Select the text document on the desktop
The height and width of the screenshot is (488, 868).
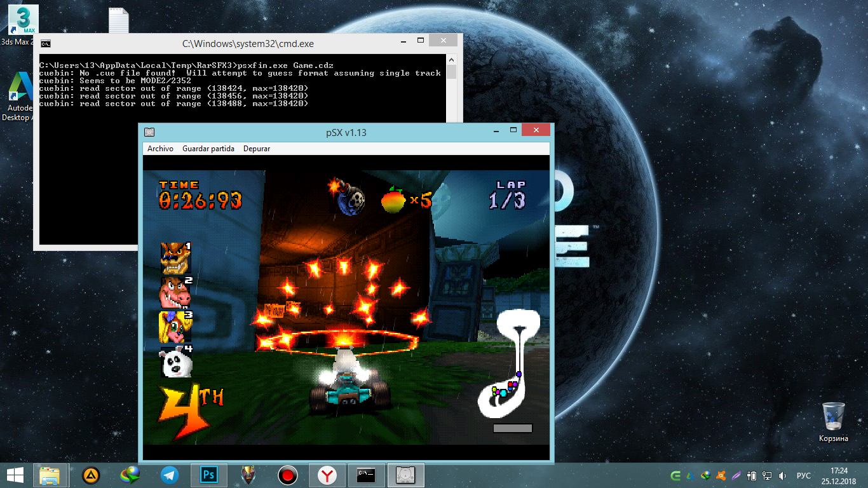119,20
